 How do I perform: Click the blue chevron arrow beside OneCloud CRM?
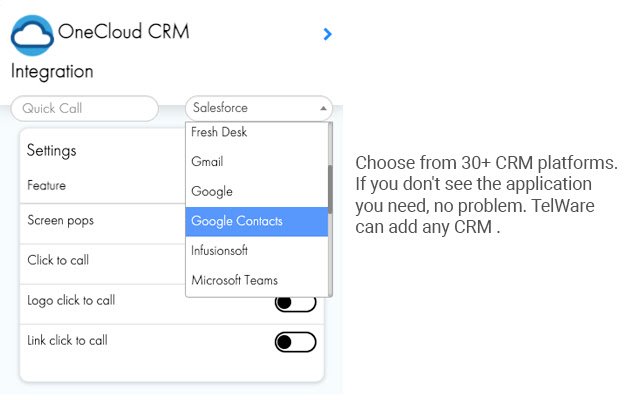[327, 34]
